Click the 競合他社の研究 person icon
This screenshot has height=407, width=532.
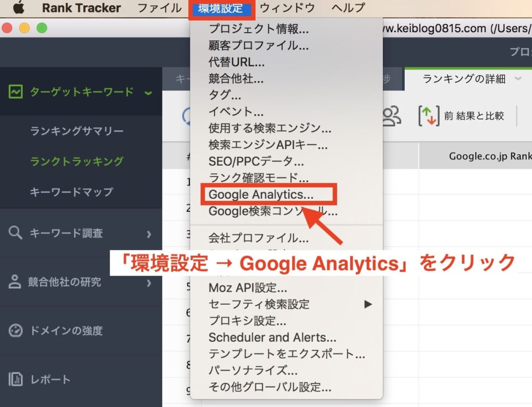point(15,282)
